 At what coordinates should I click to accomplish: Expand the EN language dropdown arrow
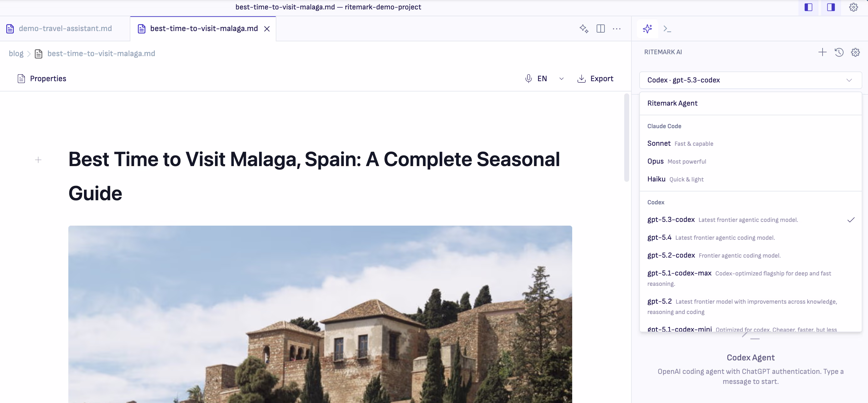pos(561,79)
